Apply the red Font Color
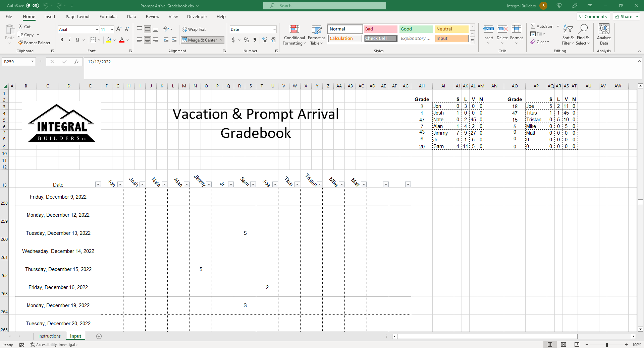The image size is (644, 348). click(122, 40)
